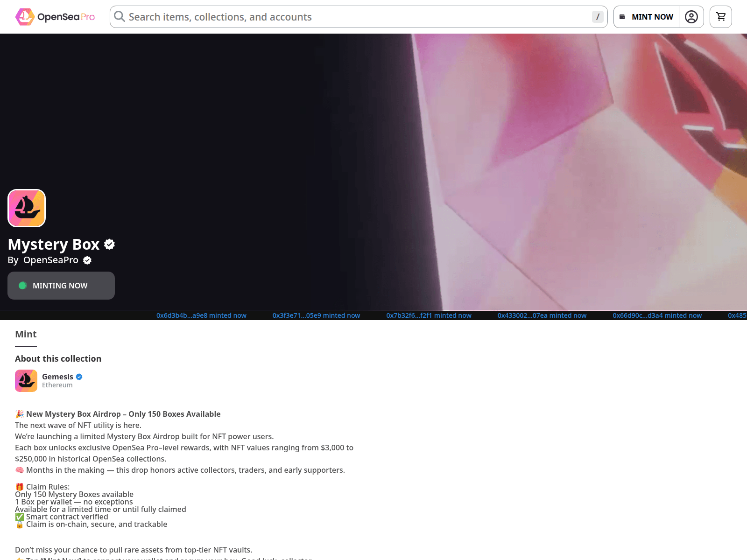Click the Mystery Box verified badge

coord(110,244)
